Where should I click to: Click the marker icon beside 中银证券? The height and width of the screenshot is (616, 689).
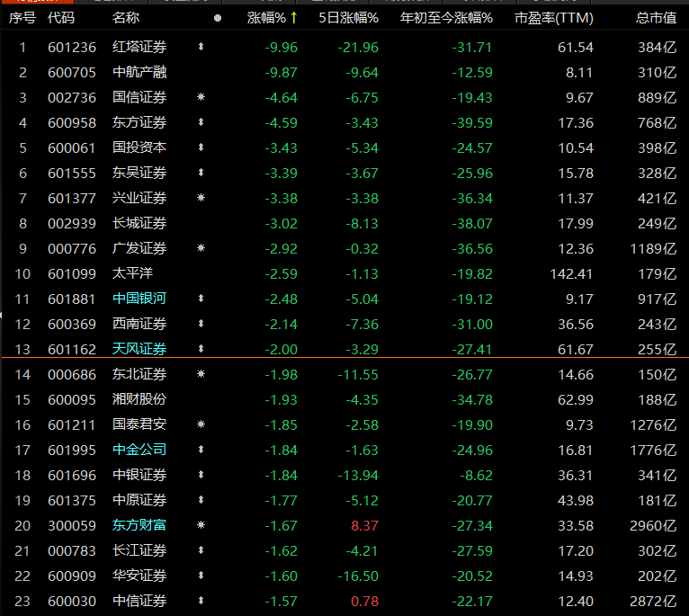pyautogui.click(x=201, y=475)
